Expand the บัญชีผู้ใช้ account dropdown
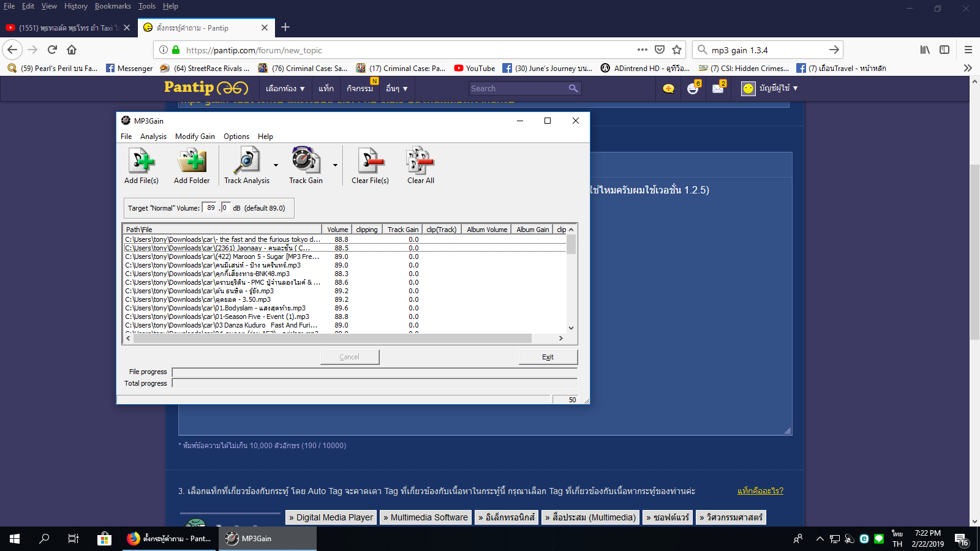The width and height of the screenshot is (980, 551). 770,88
